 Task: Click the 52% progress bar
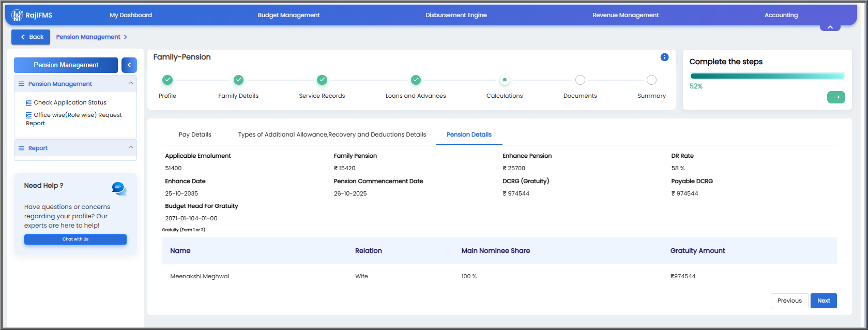click(767, 76)
